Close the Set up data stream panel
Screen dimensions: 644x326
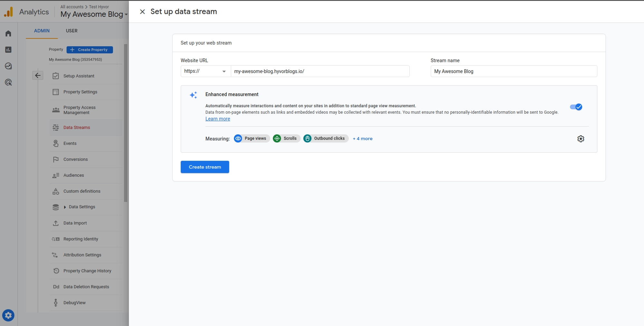point(142,12)
